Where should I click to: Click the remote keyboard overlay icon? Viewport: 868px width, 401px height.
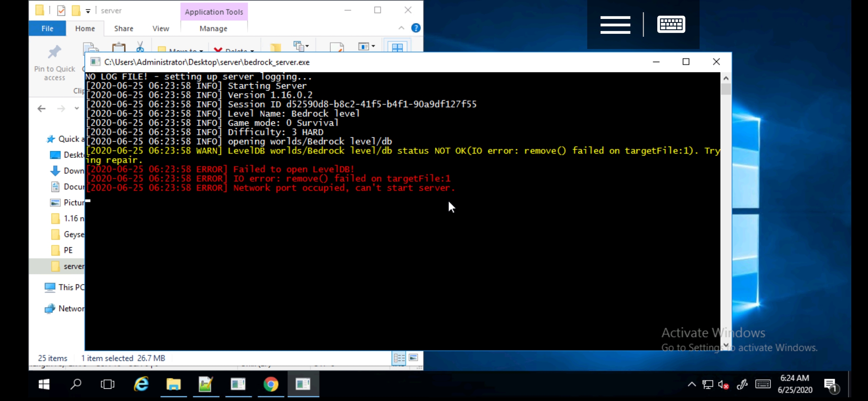[x=671, y=25]
